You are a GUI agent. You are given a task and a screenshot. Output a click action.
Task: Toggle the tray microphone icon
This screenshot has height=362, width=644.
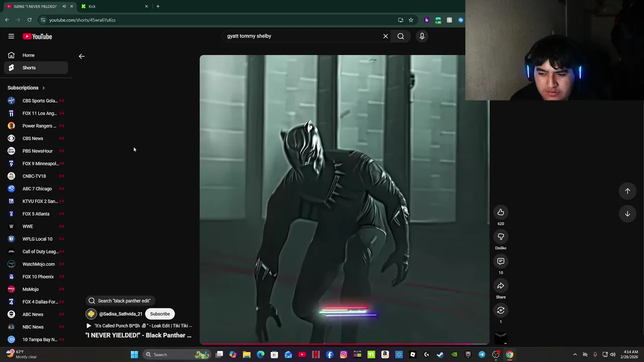pos(595,354)
